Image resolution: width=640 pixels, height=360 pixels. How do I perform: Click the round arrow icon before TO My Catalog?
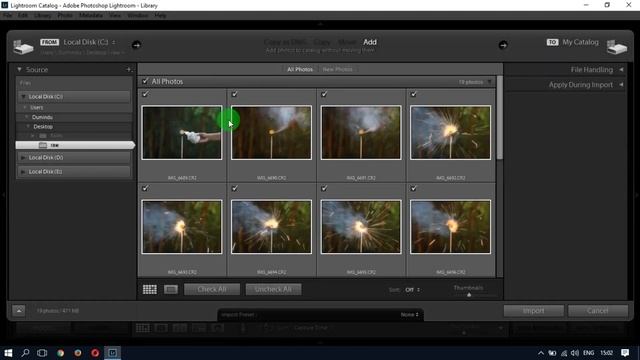tap(503, 45)
